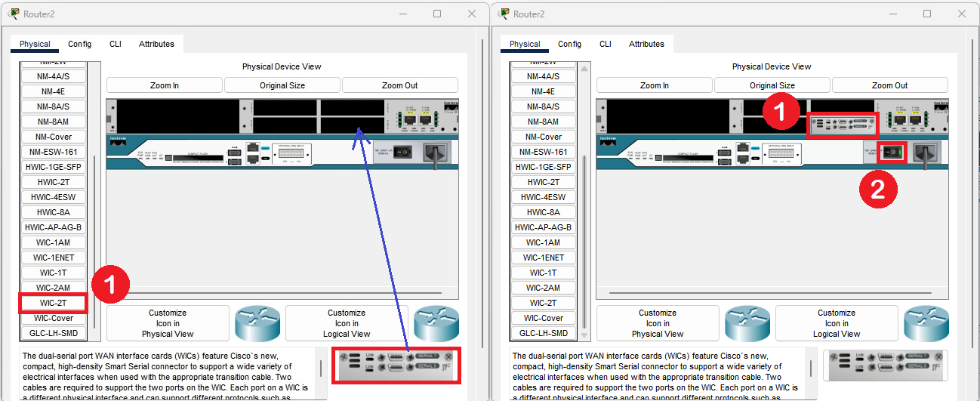This screenshot has height=401, width=980.
Task: Select NM-Cover module in left window
Action: click(x=54, y=137)
